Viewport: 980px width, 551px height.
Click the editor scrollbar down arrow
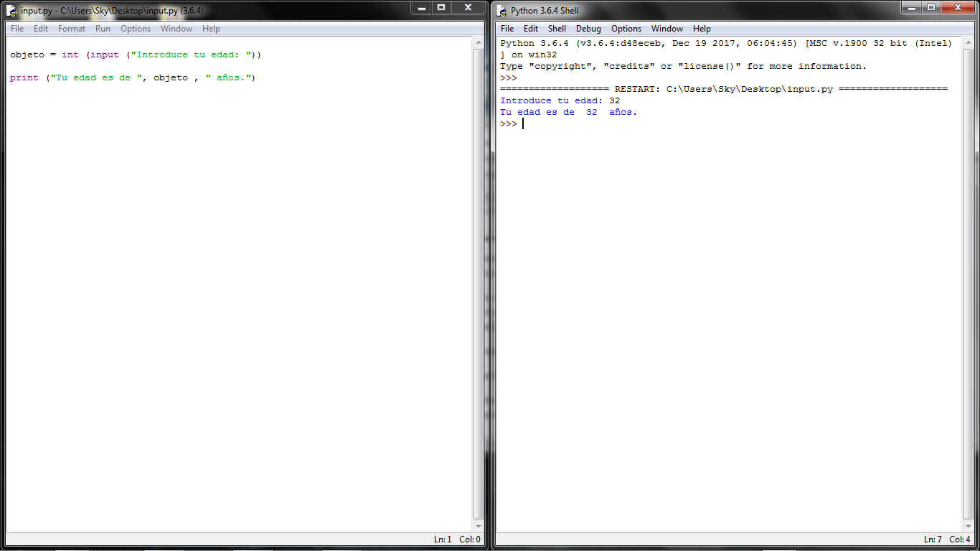tap(479, 526)
